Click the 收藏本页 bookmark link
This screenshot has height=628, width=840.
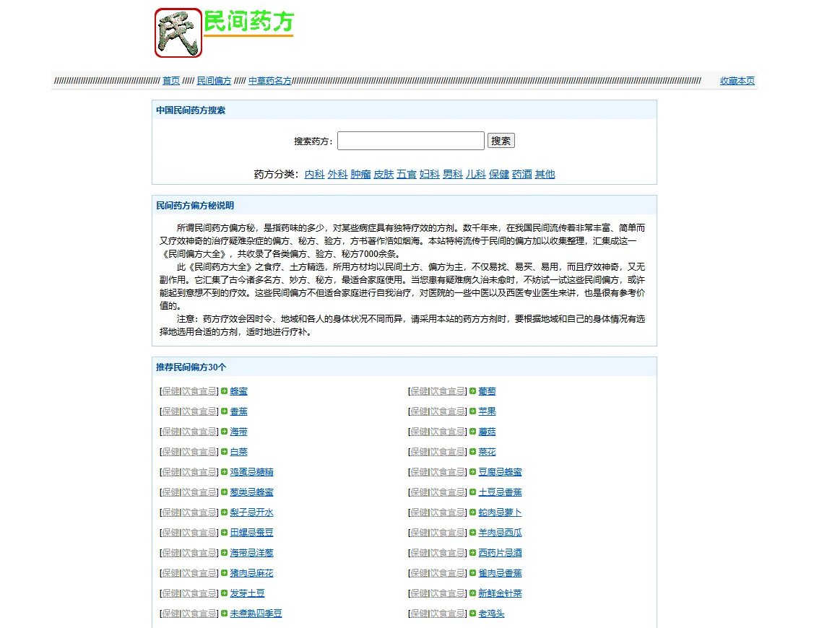(737, 81)
